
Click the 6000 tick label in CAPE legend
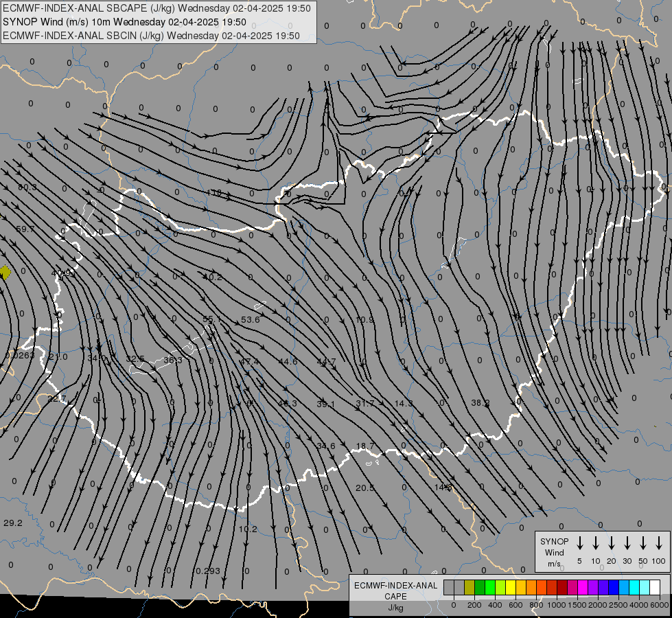point(660,605)
